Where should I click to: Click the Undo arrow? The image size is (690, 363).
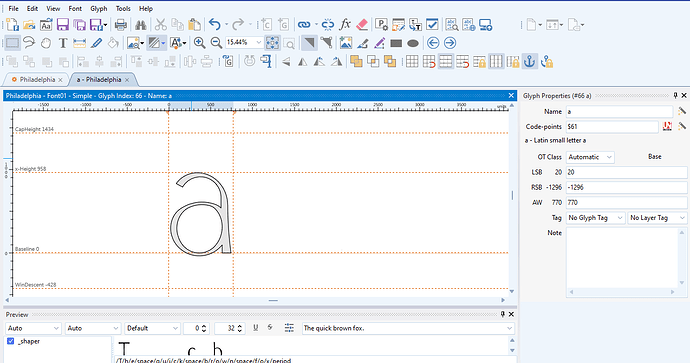click(215, 25)
